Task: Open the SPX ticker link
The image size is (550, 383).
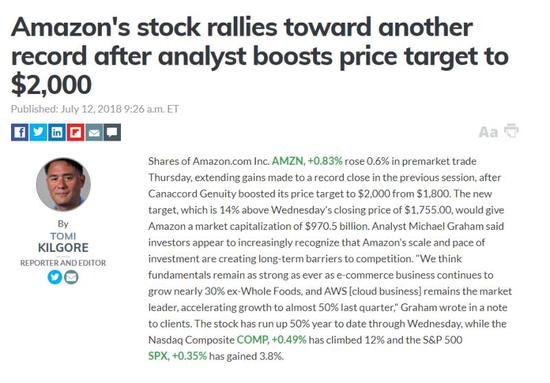Action: [159, 356]
